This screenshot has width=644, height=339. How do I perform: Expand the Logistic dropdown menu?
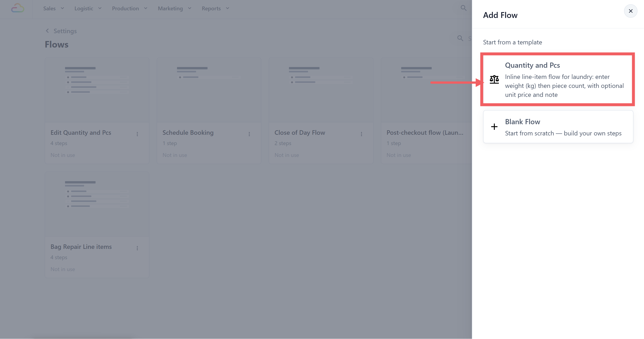pos(88,9)
